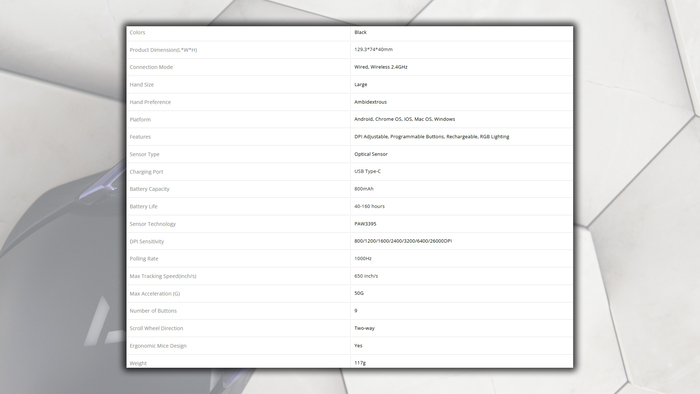Viewport: 700px width, 394px height.
Task: Click the DPI Sensitivity values list
Action: (x=403, y=241)
